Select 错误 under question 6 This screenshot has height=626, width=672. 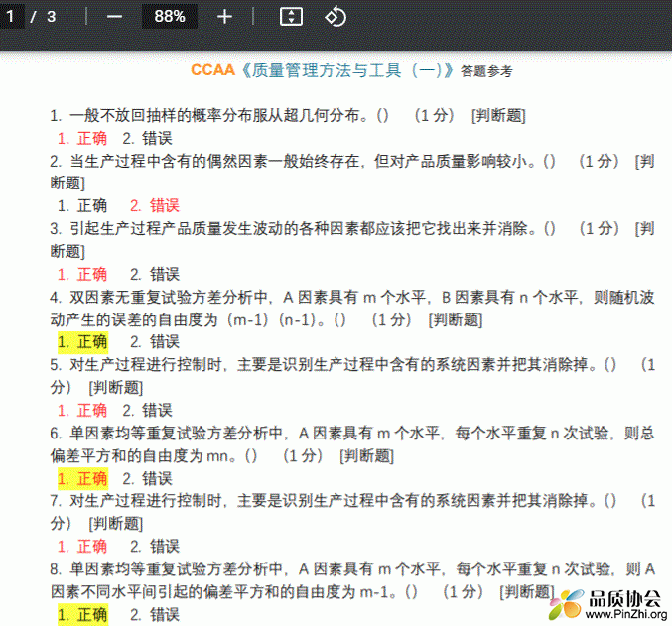click(x=148, y=478)
